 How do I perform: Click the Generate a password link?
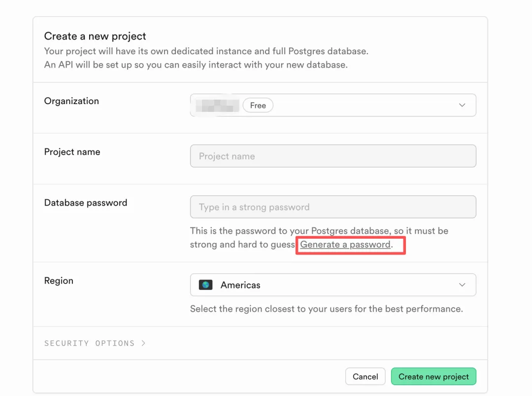pos(345,245)
